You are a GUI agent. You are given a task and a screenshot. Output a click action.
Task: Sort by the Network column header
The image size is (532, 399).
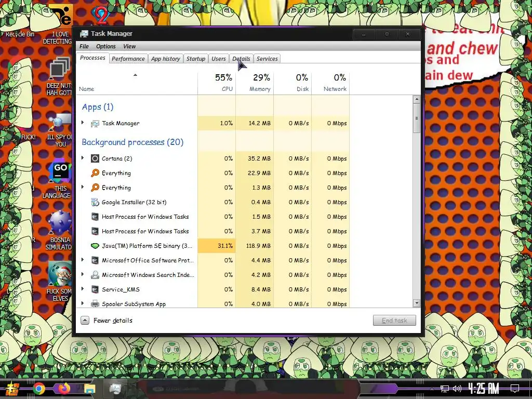(x=330, y=83)
